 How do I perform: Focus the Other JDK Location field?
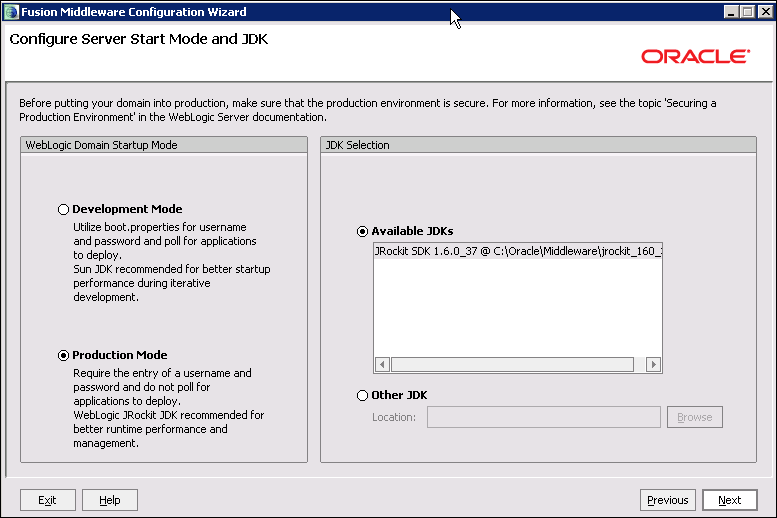tap(544, 417)
